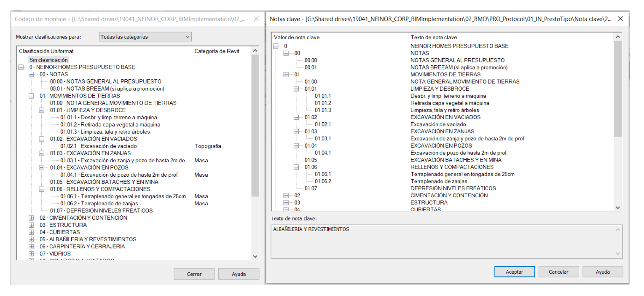This screenshot has height=296, width=644.
Task: Select 'Sin clasificación' item
Action: [48, 60]
